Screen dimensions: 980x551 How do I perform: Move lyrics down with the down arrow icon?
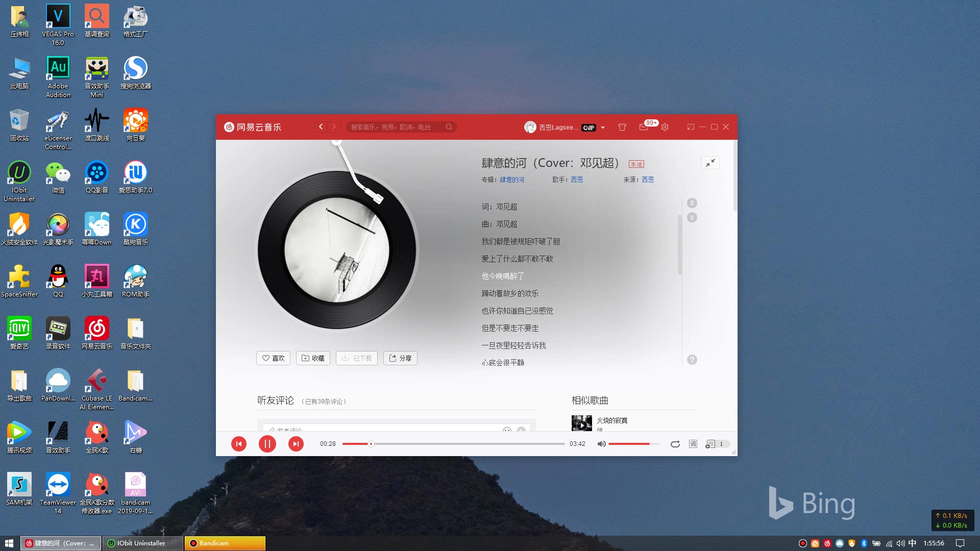click(692, 217)
